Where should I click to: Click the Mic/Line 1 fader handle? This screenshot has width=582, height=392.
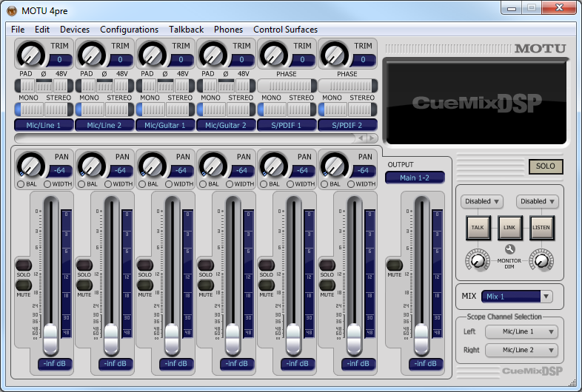[x=51, y=339]
